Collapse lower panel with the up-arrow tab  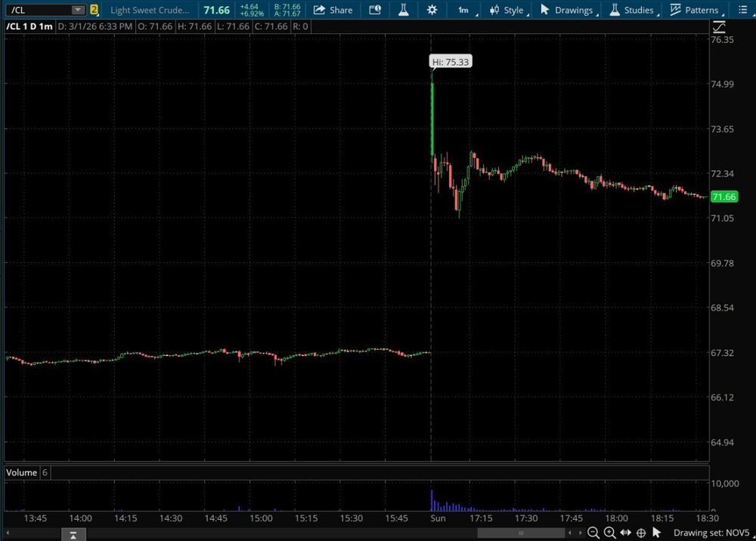72,535
